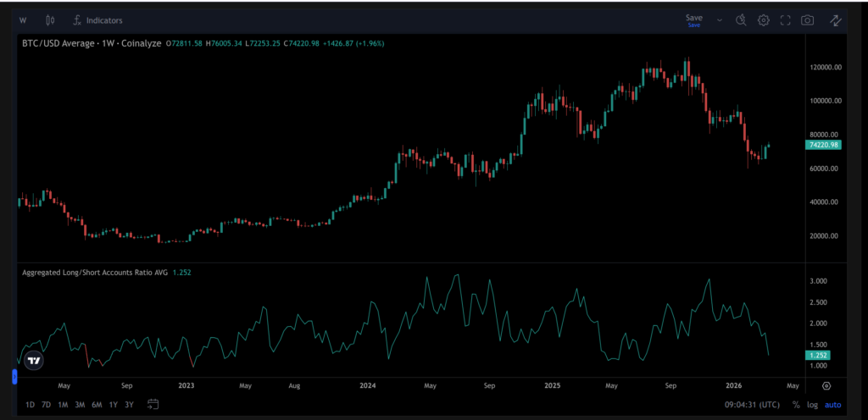Select the 1D time range

point(31,404)
